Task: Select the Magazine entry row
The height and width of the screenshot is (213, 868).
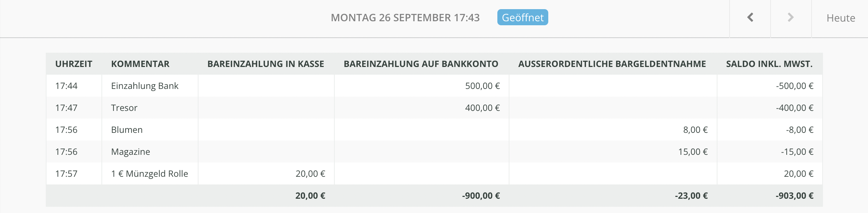Action: (x=130, y=152)
